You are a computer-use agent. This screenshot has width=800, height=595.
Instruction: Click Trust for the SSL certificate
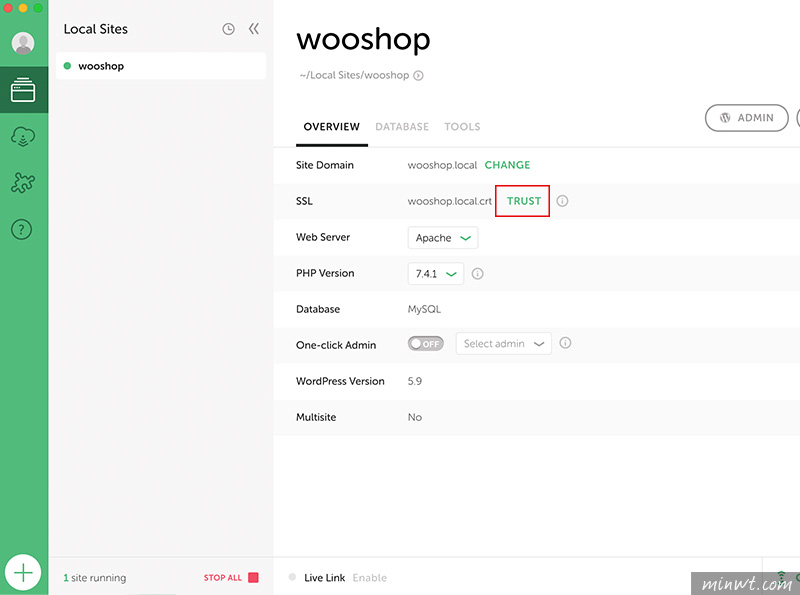523,201
